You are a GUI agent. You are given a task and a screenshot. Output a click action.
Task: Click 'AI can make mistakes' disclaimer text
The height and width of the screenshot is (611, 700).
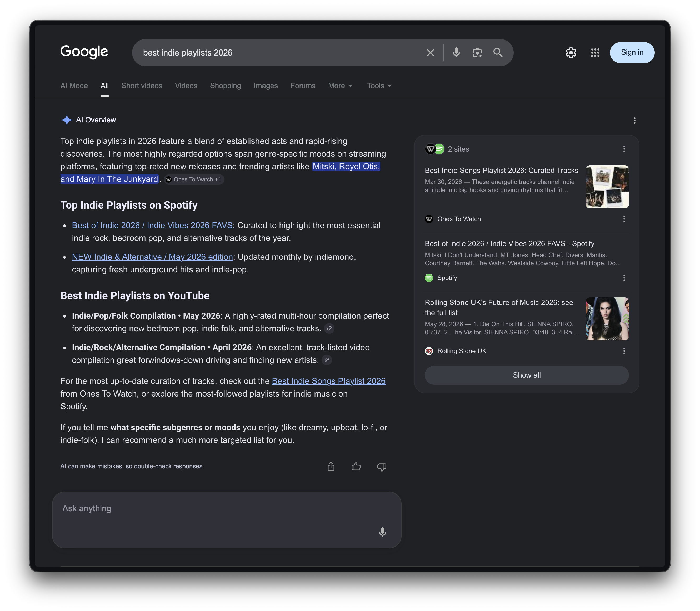click(x=131, y=466)
